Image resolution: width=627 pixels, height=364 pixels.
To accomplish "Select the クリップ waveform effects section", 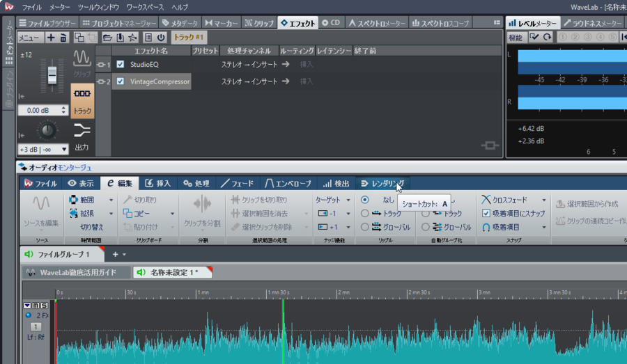I will click(82, 63).
